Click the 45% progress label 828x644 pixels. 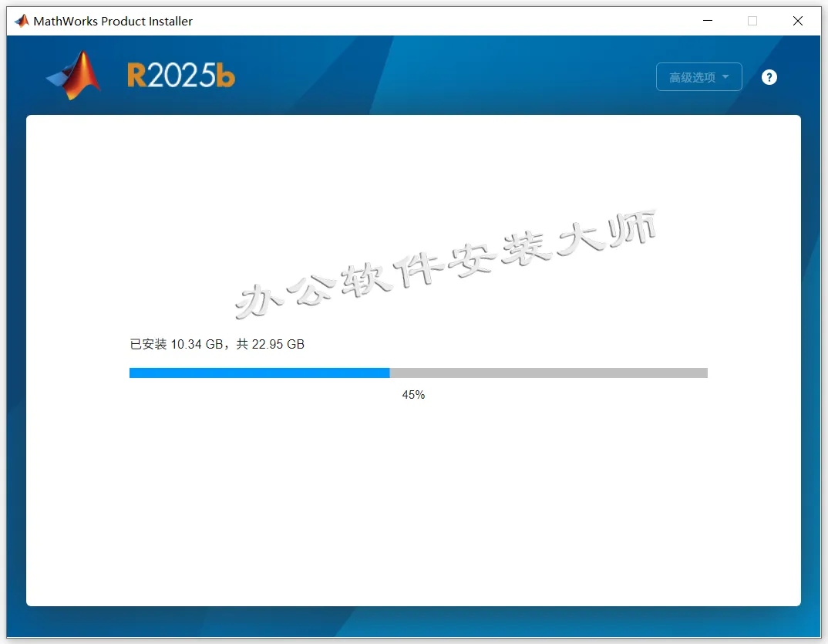click(x=413, y=395)
